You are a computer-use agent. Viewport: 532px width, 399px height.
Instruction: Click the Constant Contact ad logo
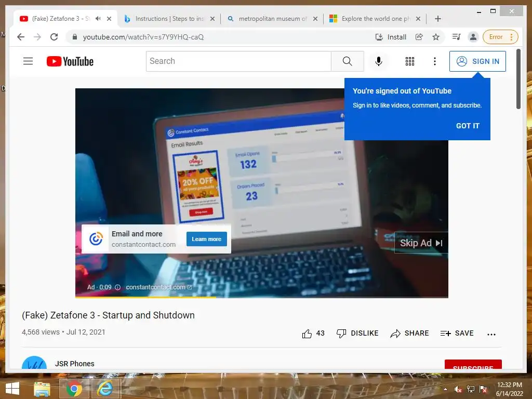click(96, 239)
